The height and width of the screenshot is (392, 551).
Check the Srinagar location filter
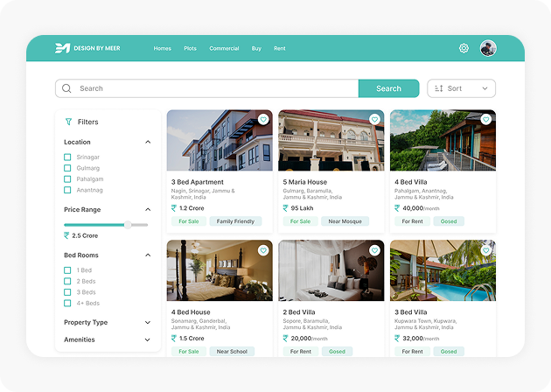pyautogui.click(x=67, y=157)
